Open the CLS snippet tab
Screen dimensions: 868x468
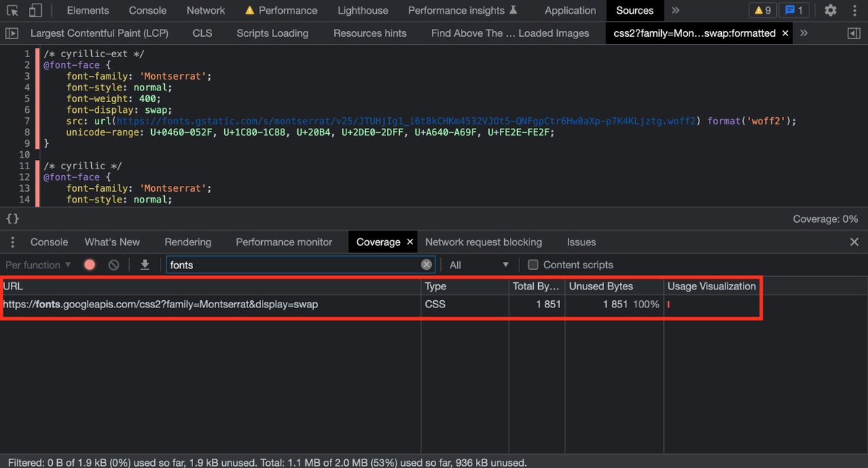[203, 33]
